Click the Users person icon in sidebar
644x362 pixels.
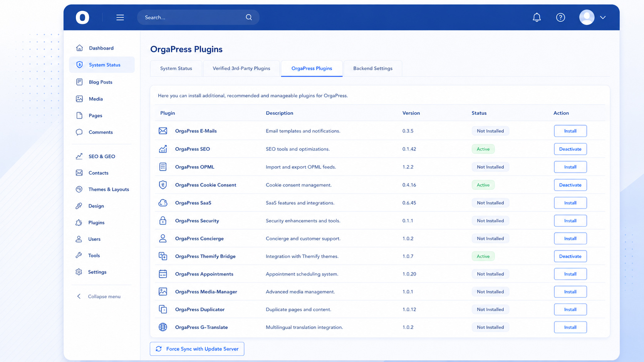pyautogui.click(x=79, y=239)
